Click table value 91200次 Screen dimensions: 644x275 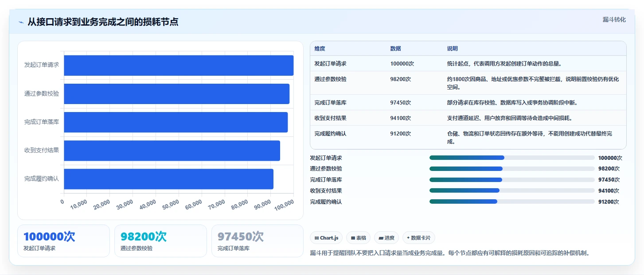pyautogui.click(x=401, y=134)
